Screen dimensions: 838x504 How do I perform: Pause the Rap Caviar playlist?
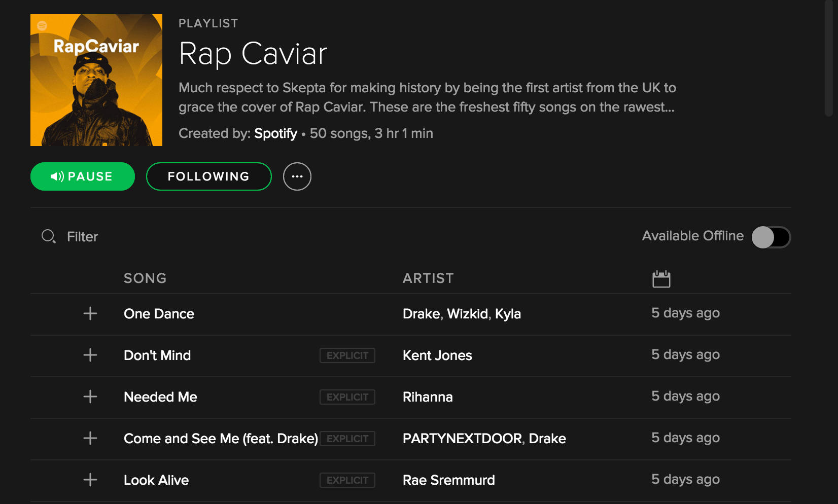click(83, 176)
